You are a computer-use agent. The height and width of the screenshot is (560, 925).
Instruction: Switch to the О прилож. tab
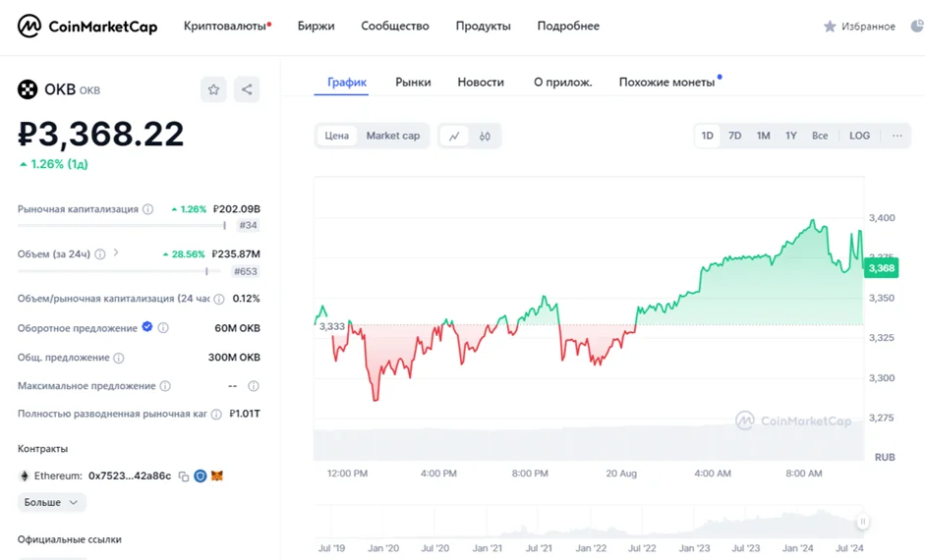click(563, 82)
